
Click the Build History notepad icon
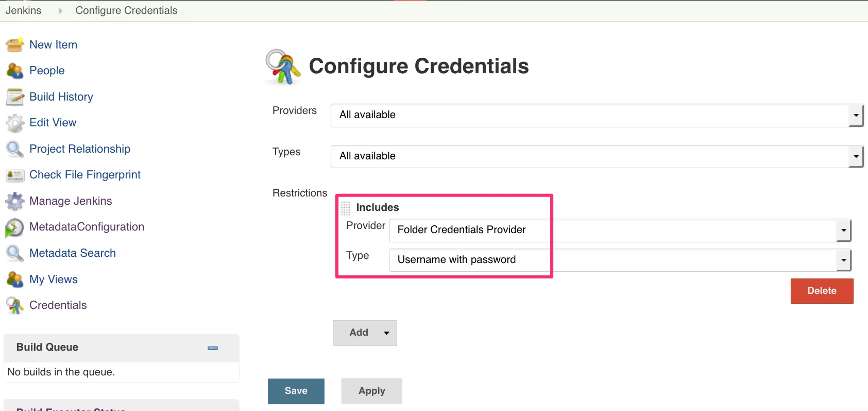point(15,97)
